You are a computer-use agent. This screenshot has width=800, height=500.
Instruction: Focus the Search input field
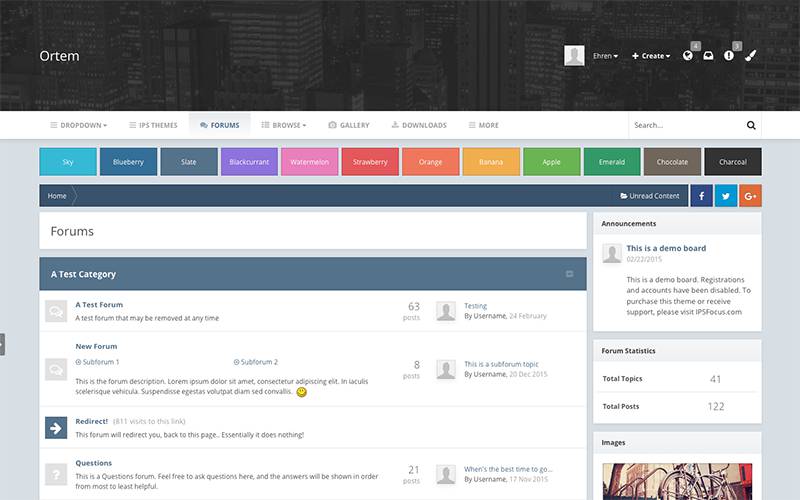coord(686,125)
